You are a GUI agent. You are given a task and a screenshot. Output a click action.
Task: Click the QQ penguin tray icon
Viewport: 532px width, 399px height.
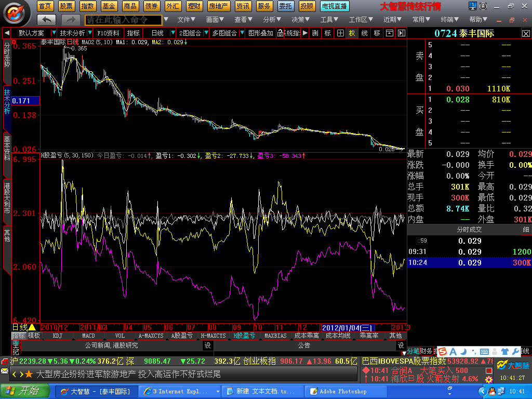(x=492, y=391)
